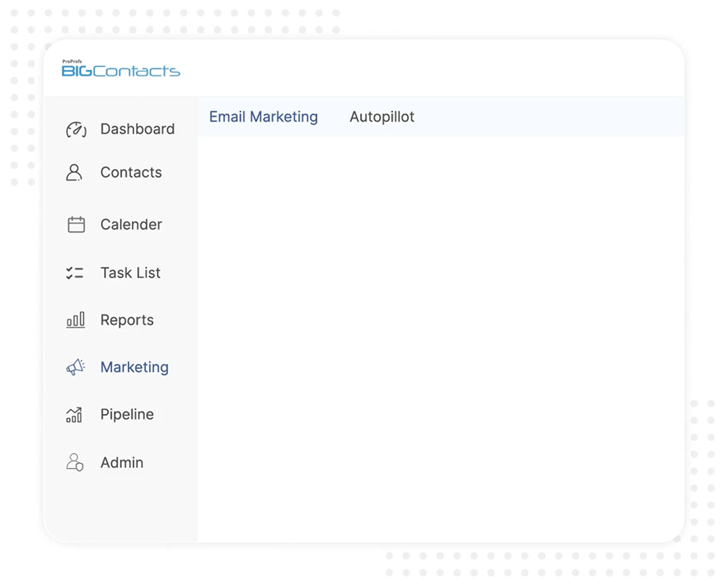Select the Marketing menu entry

tap(134, 367)
